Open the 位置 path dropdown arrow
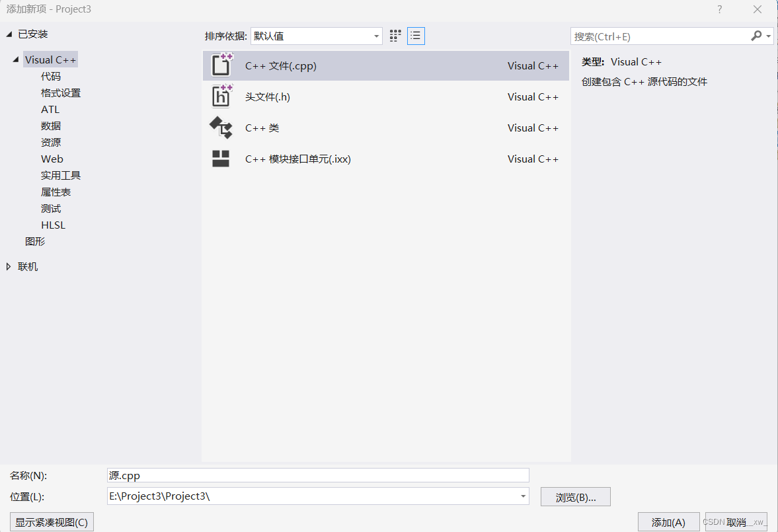The image size is (778, 532). tap(523, 496)
